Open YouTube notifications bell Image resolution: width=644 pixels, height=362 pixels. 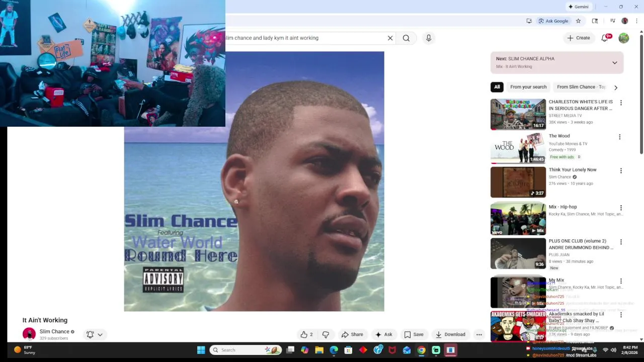pos(605,38)
